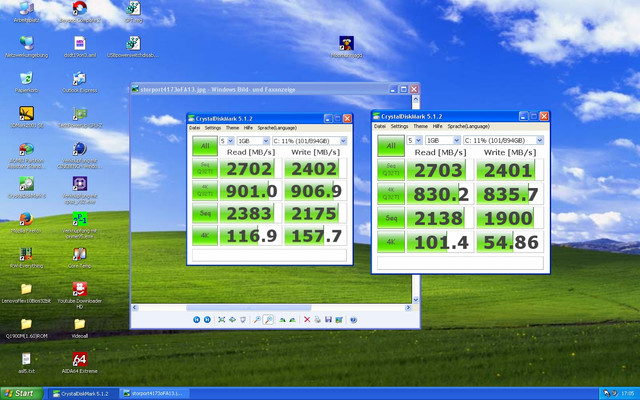
Task: Click Actual Size icon in picture viewer
Action: (x=232, y=320)
